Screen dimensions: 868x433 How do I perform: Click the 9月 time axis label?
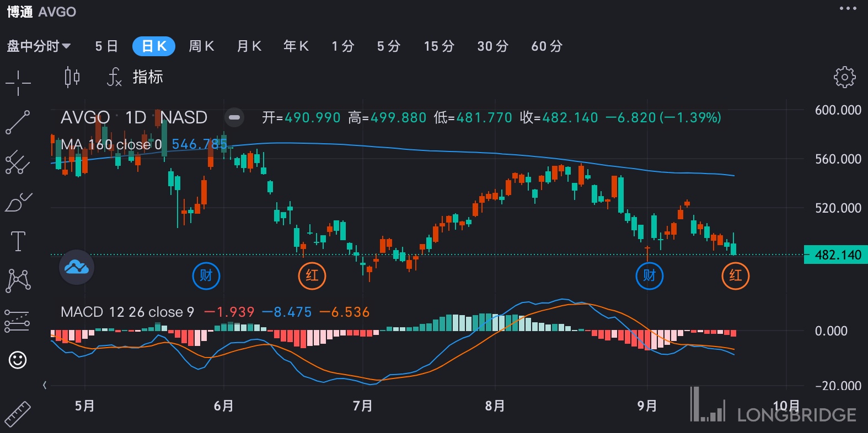647,406
